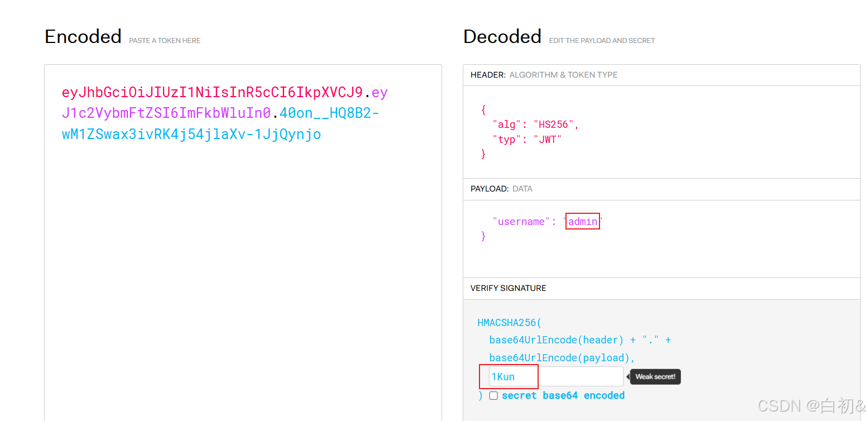Click the secret base64 encoded label text
Screen dimensions: 868x421
(563, 395)
